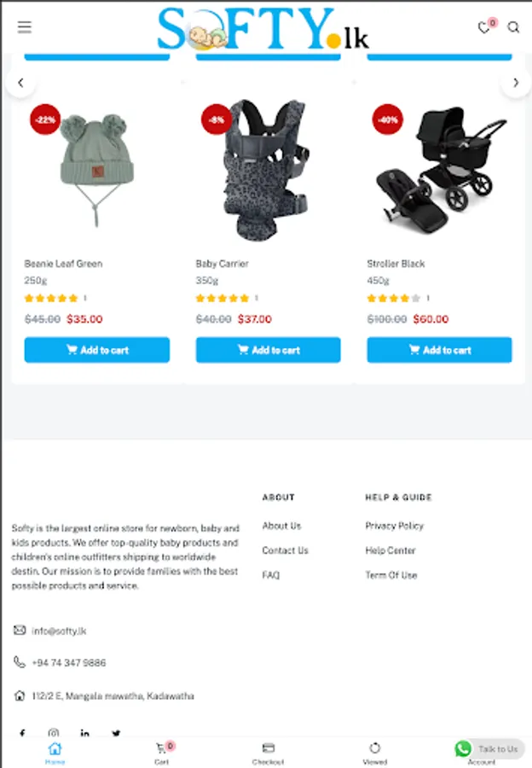Image resolution: width=532 pixels, height=768 pixels.
Task: Open the Contact Us link
Action: [x=286, y=550]
